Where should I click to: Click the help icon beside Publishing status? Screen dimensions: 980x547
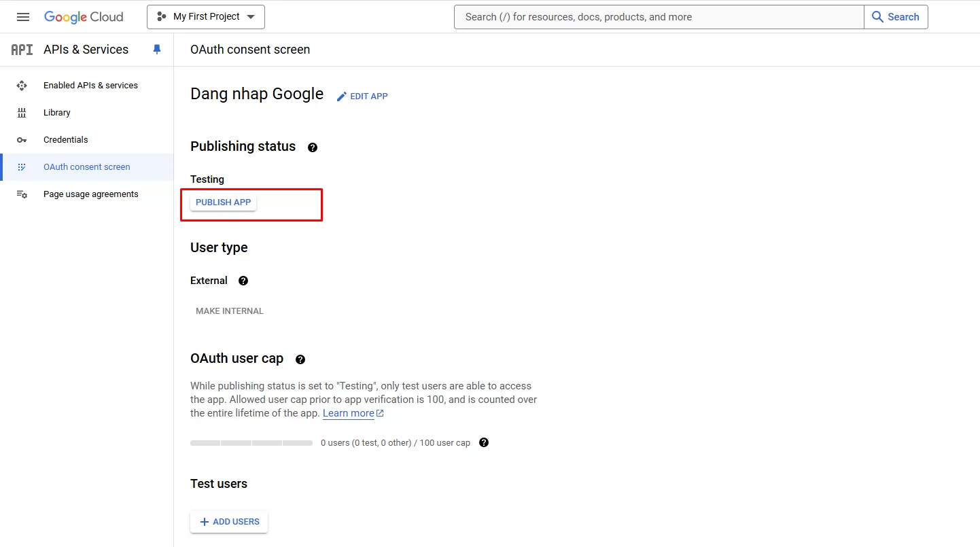pyautogui.click(x=313, y=147)
